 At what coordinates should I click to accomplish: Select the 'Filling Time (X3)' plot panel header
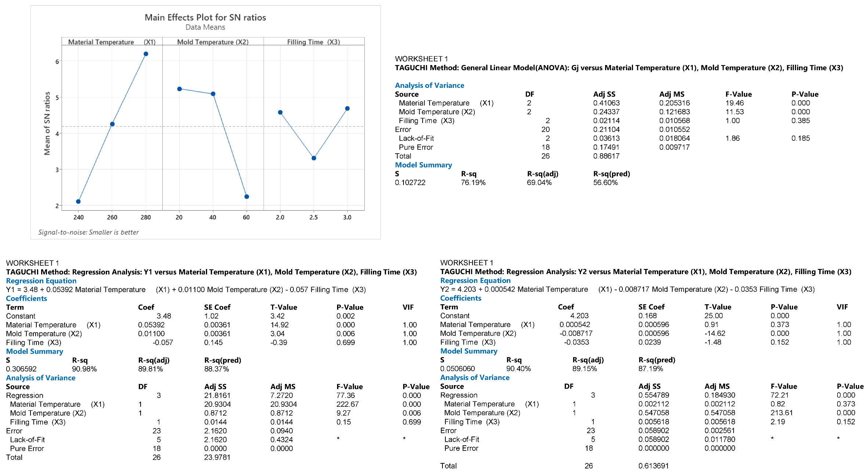[x=313, y=42]
